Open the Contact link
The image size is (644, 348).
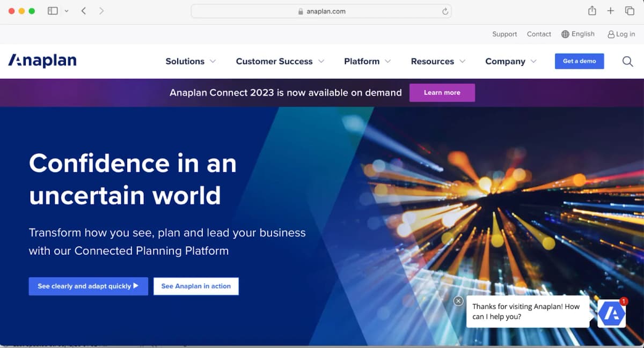539,34
